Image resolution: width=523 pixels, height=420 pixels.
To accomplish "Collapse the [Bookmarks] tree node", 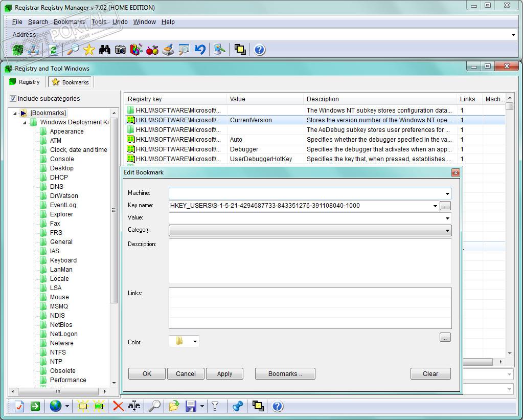I will point(15,114).
